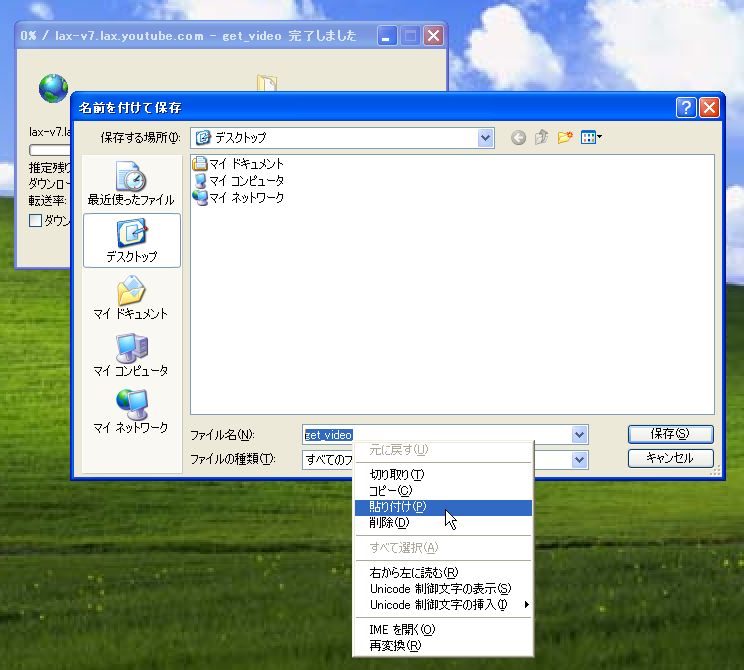Click the 保存(S) button
Image resolution: width=744 pixels, height=670 pixels.
click(670, 434)
